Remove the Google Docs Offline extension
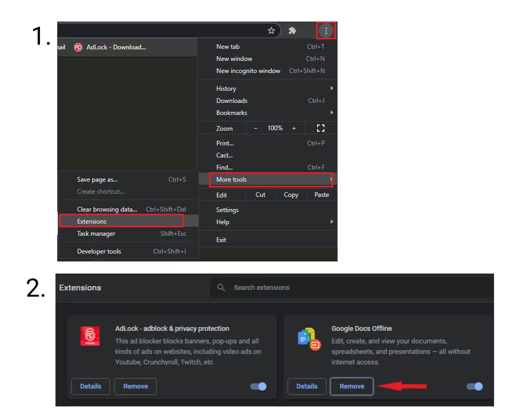Image resolution: width=525 pixels, height=420 pixels. [x=352, y=386]
